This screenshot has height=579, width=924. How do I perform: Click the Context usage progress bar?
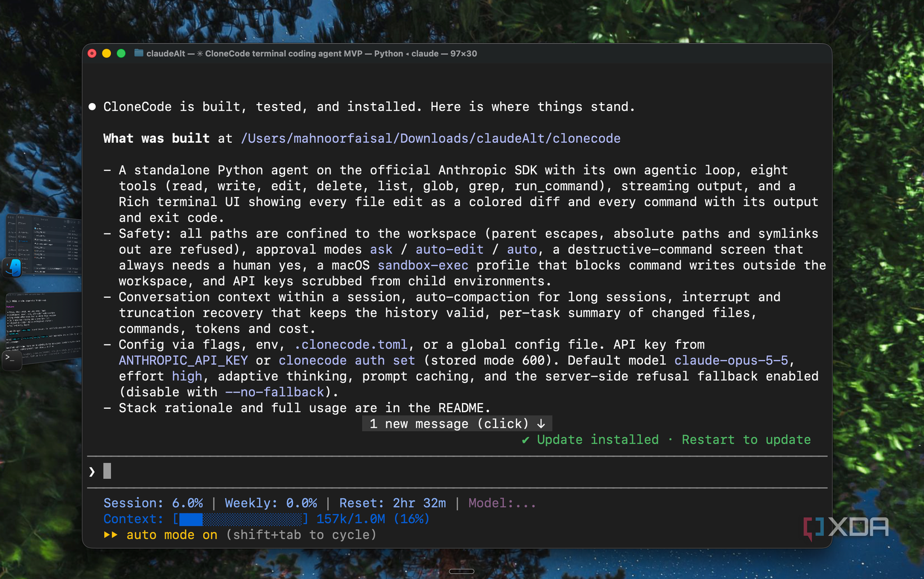pyautogui.click(x=241, y=519)
